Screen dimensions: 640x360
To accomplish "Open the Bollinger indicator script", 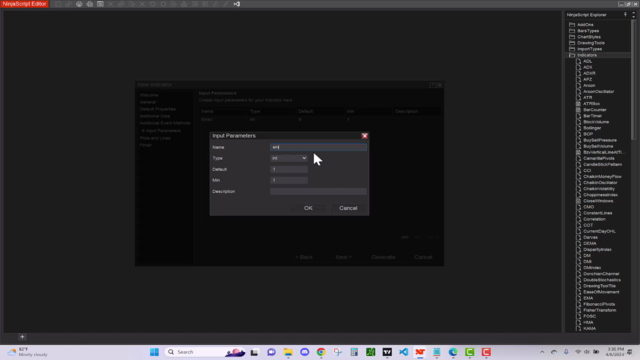I will pos(592,128).
